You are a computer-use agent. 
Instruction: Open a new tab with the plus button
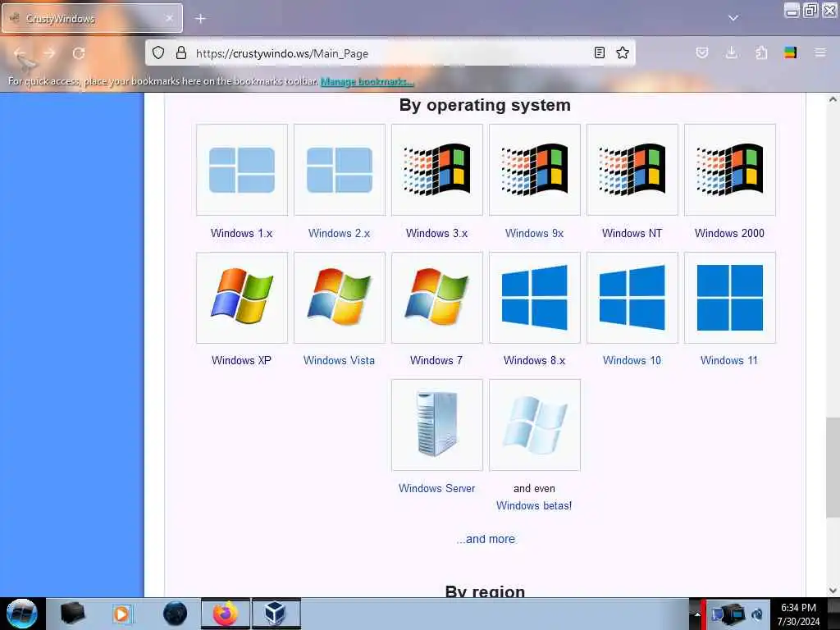200,19
